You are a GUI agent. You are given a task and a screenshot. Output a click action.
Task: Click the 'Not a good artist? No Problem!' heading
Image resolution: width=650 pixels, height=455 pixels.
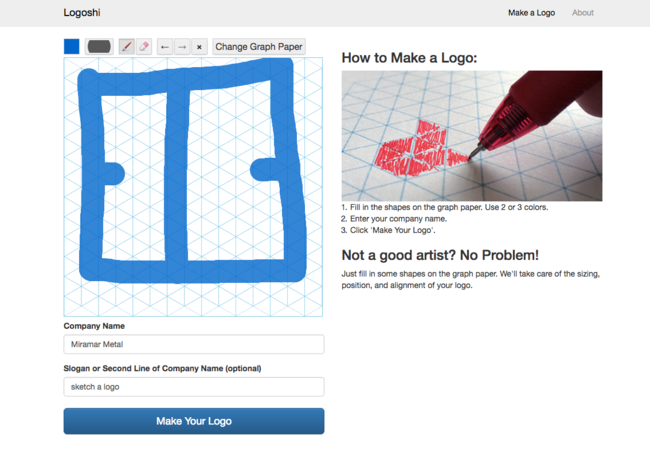(440, 255)
